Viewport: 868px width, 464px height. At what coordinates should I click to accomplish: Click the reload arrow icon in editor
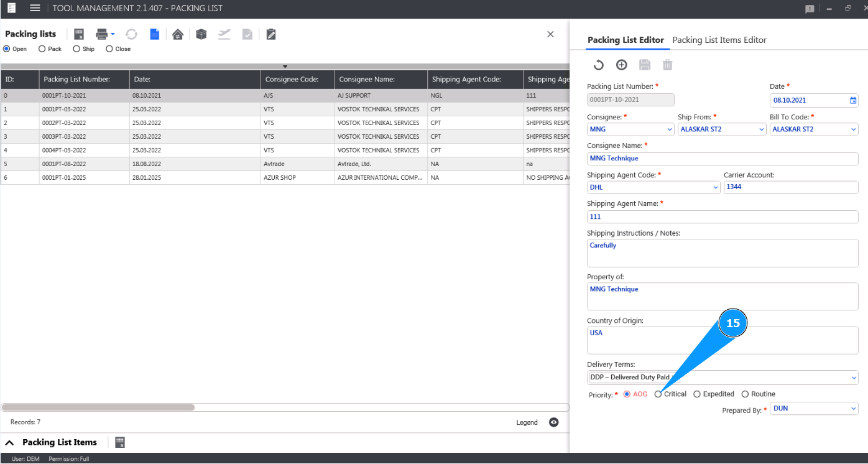tap(598, 65)
